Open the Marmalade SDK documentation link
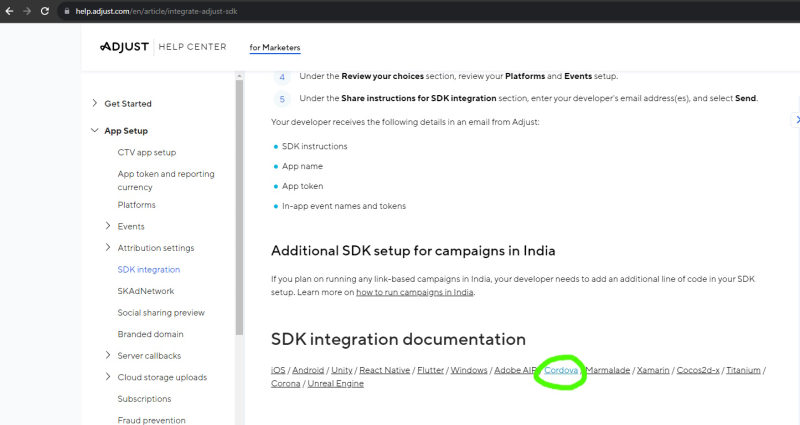Viewport: 800px width, 425px height. point(608,370)
